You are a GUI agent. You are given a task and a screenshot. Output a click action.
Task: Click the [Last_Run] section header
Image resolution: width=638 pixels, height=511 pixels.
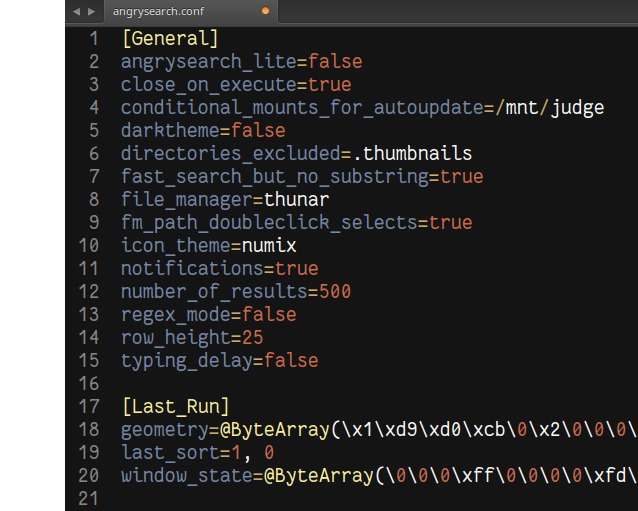176,406
